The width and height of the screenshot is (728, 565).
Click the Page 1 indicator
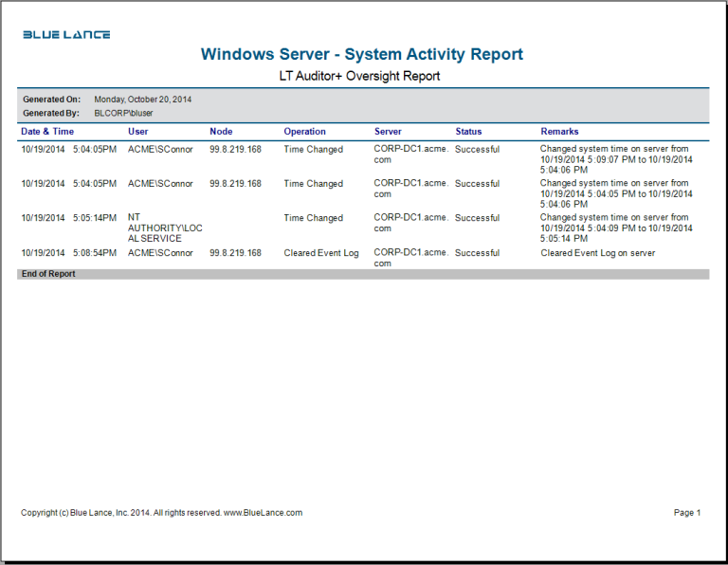686,513
